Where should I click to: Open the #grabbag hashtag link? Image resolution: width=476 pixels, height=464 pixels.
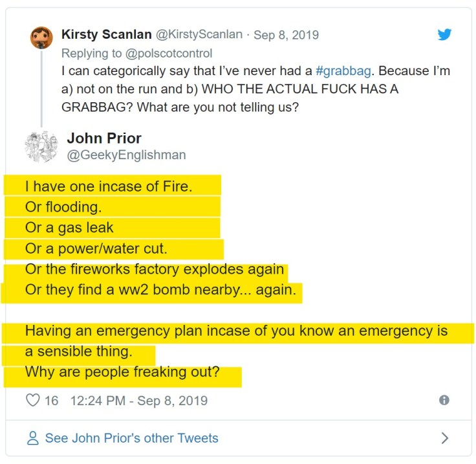(343, 70)
